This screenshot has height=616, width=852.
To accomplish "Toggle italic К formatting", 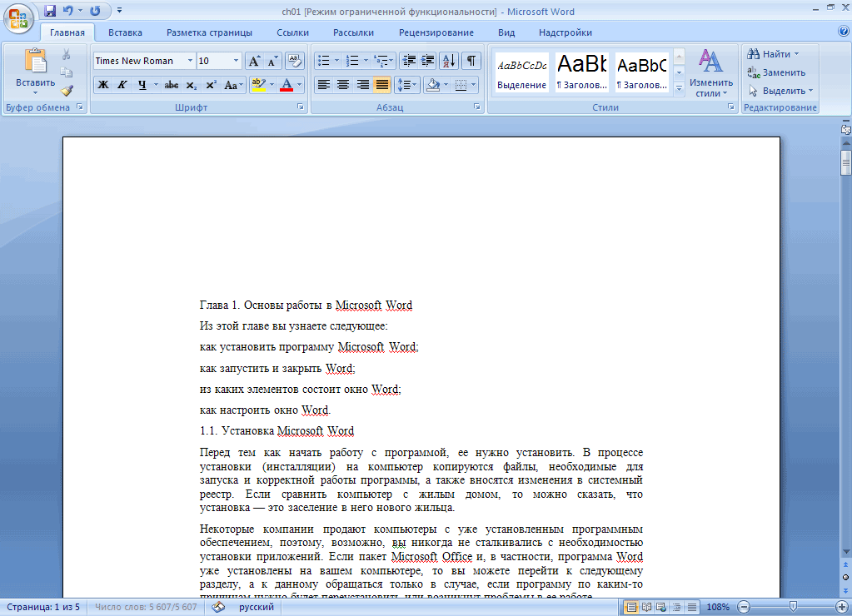I will [x=122, y=85].
